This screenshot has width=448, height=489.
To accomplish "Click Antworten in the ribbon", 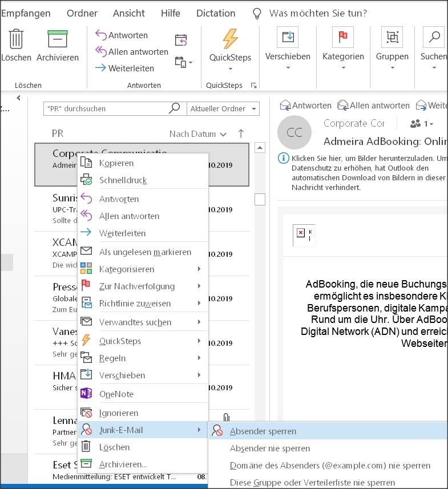I will (x=122, y=35).
